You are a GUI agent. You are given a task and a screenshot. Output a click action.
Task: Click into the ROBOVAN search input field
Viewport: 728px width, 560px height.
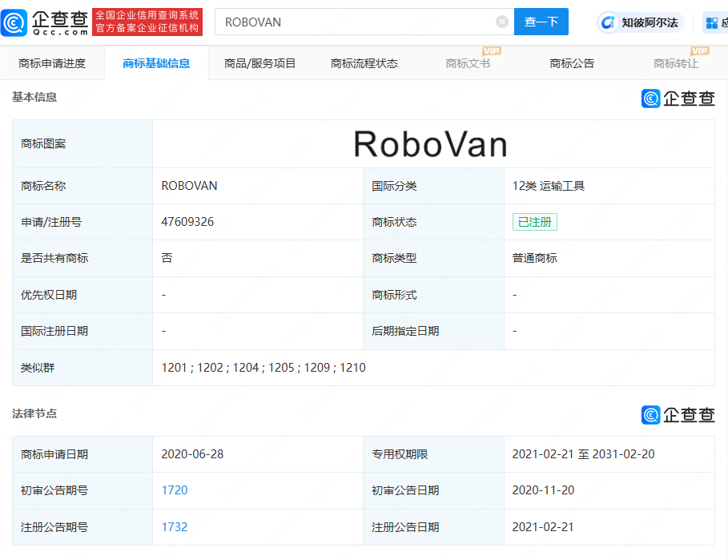352,22
